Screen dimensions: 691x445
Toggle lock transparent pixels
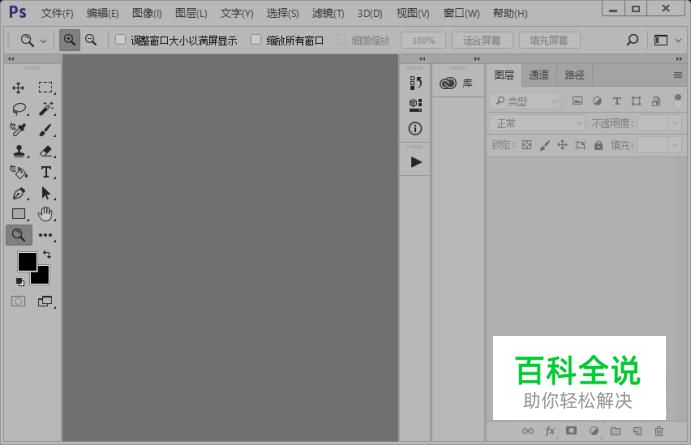[x=527, y=145]
